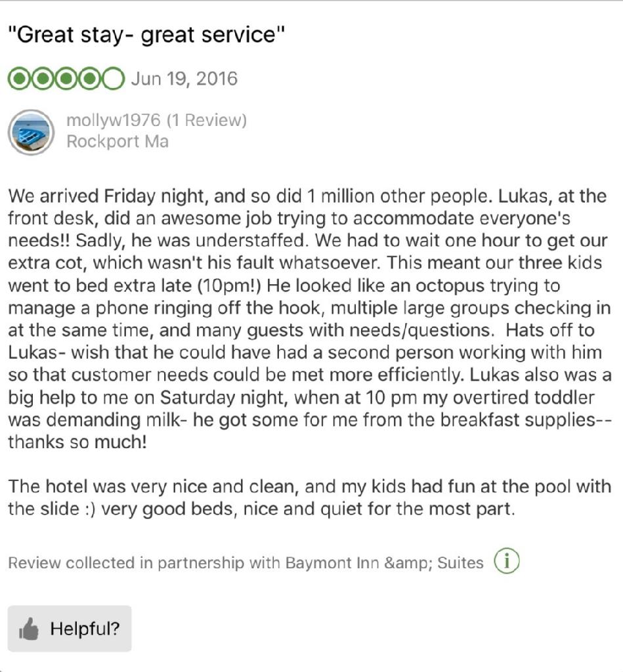The image size is (623, 672).
Task: Click the info icon beside Baymont partnership note
Action: [506, 562]
